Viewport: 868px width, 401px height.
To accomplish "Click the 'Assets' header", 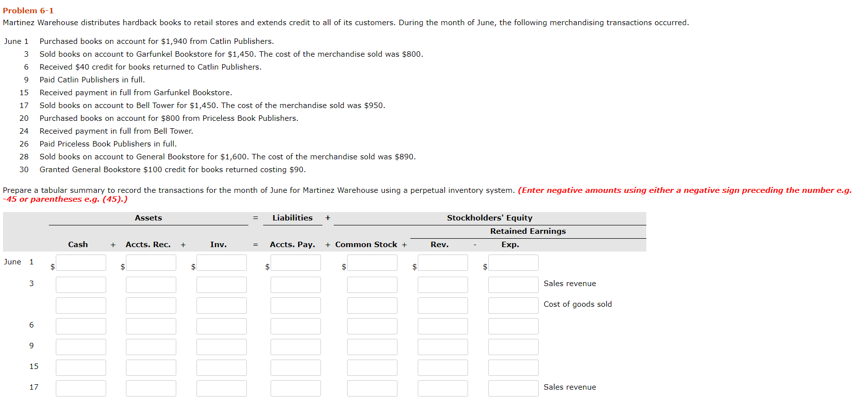I will click(x=148, y=218).
